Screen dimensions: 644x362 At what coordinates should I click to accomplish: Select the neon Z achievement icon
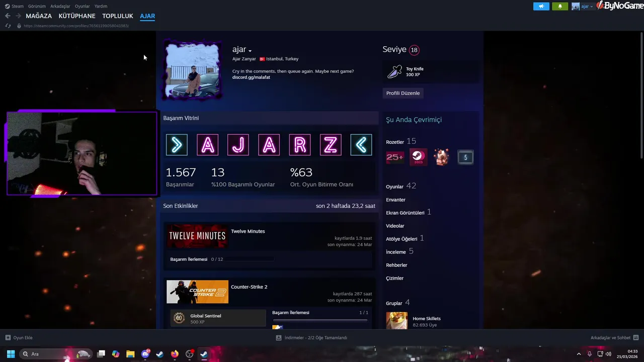[331, 145]
